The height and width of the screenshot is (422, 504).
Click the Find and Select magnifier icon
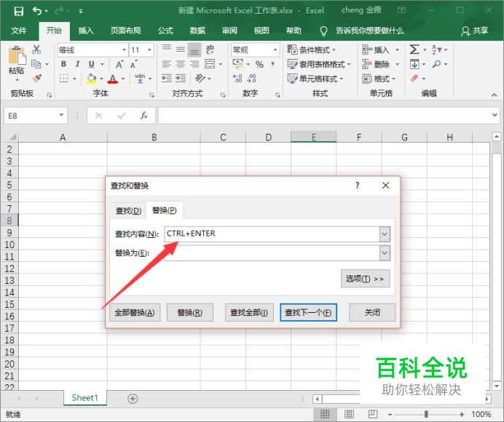click(x=436, y=64)
